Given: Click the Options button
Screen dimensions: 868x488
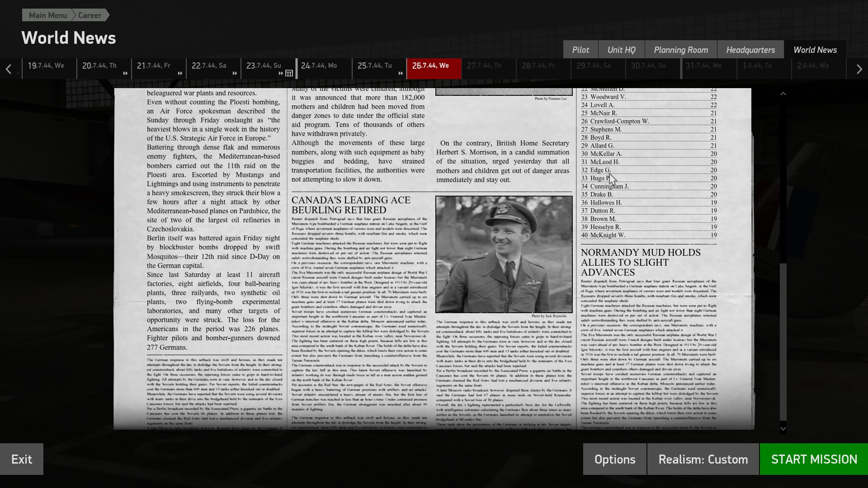Looking at the screenshot, I should (x=614, y=459).
